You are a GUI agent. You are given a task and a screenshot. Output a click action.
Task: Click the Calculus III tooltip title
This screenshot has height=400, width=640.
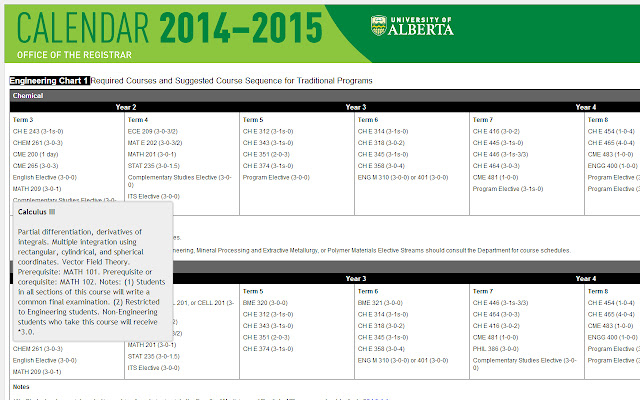pyautogui.click(x=36, y=212)
